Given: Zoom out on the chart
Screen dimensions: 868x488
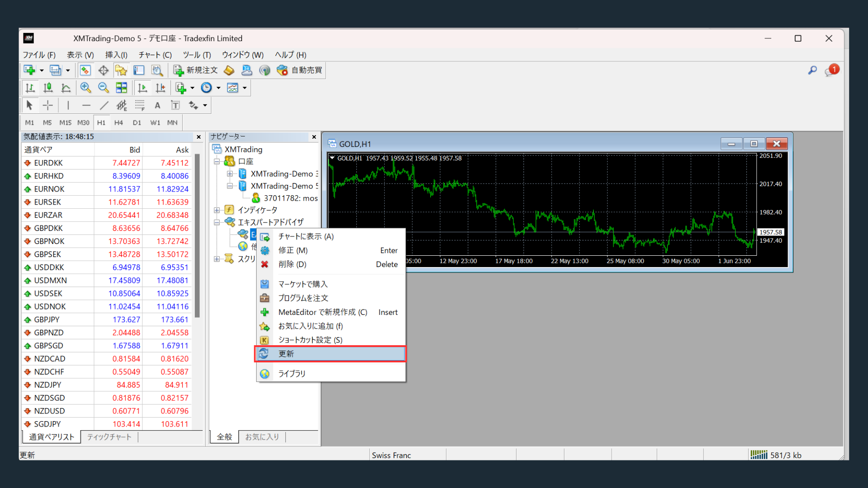Looking at the screenshot, I should pyautogui.click(x=104, y=88).
